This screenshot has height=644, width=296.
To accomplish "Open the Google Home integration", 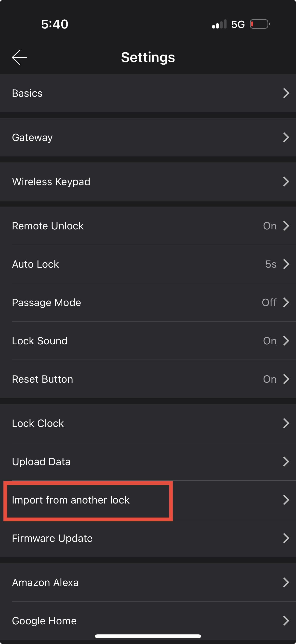I will (x=44, y=621).
